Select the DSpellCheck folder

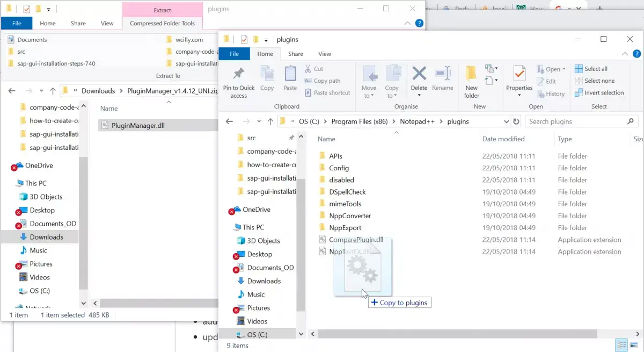(x=347, y=192)
